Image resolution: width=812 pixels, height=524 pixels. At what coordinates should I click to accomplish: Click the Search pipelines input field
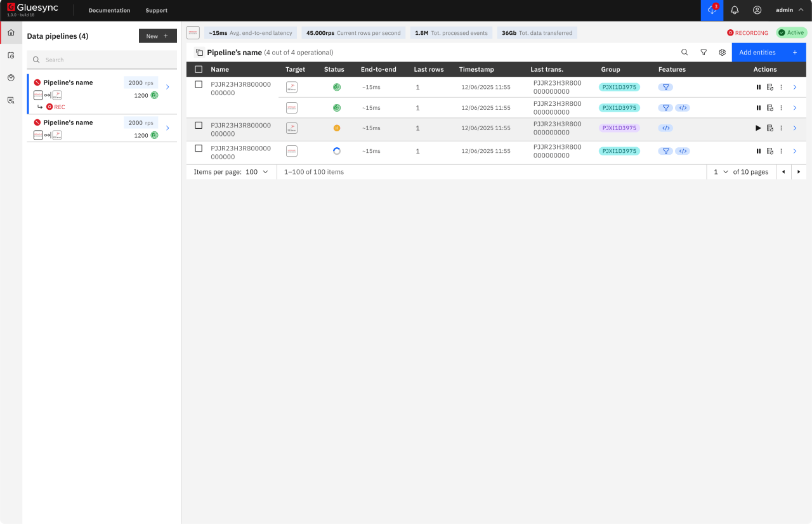tap(102, 60)
